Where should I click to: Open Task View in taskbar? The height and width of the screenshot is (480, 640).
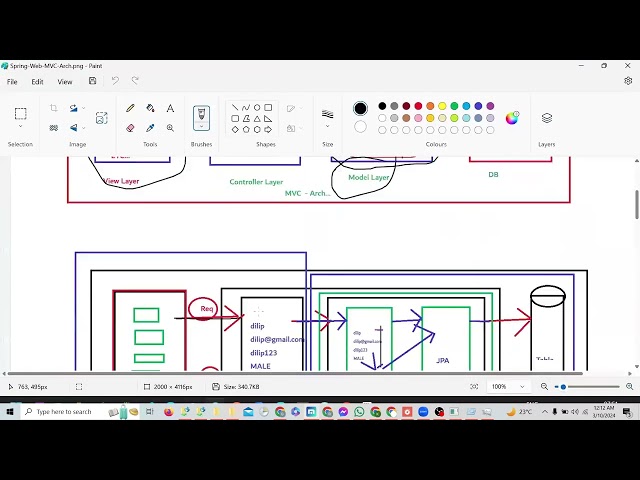(149, 412)
